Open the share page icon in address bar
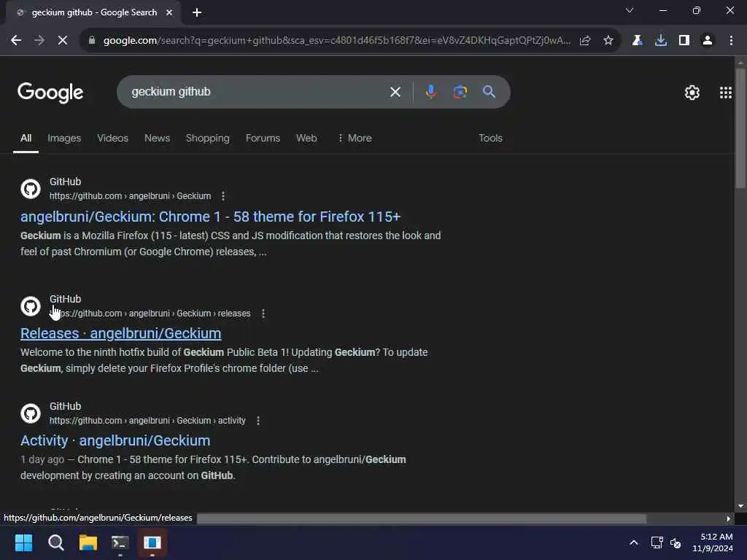 pos(585,41)
